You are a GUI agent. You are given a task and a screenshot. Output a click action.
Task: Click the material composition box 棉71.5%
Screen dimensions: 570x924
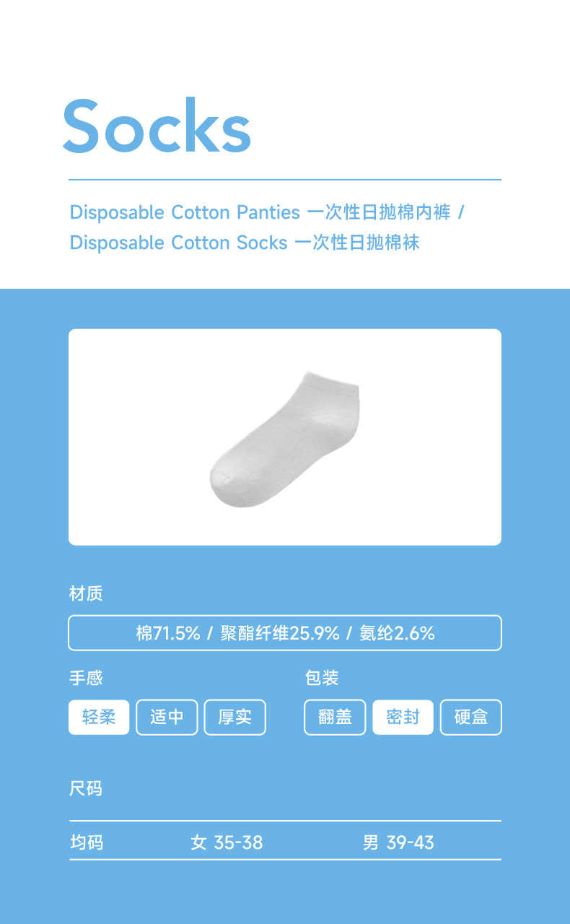point(285,633)
